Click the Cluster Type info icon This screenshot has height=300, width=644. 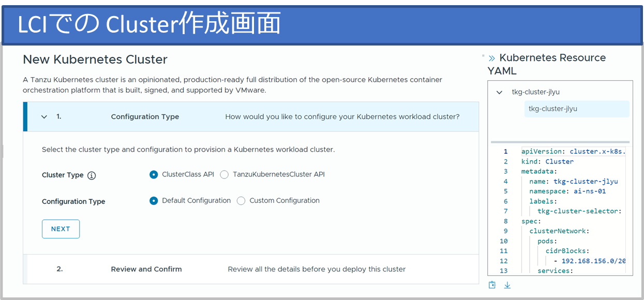(92, 175)
